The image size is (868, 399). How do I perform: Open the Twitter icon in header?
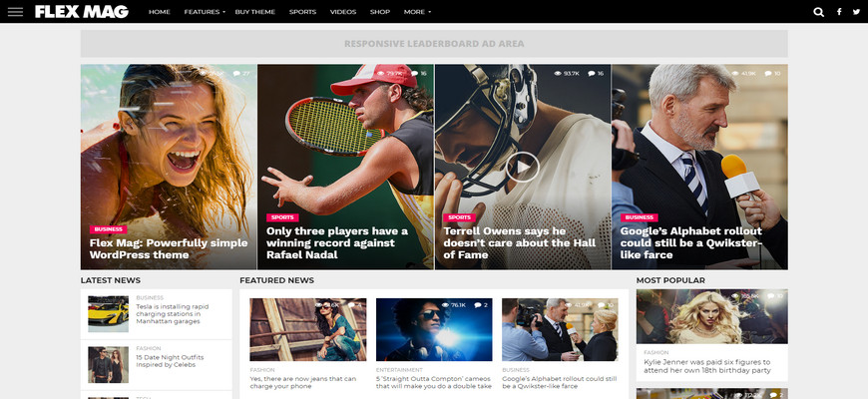856,12
